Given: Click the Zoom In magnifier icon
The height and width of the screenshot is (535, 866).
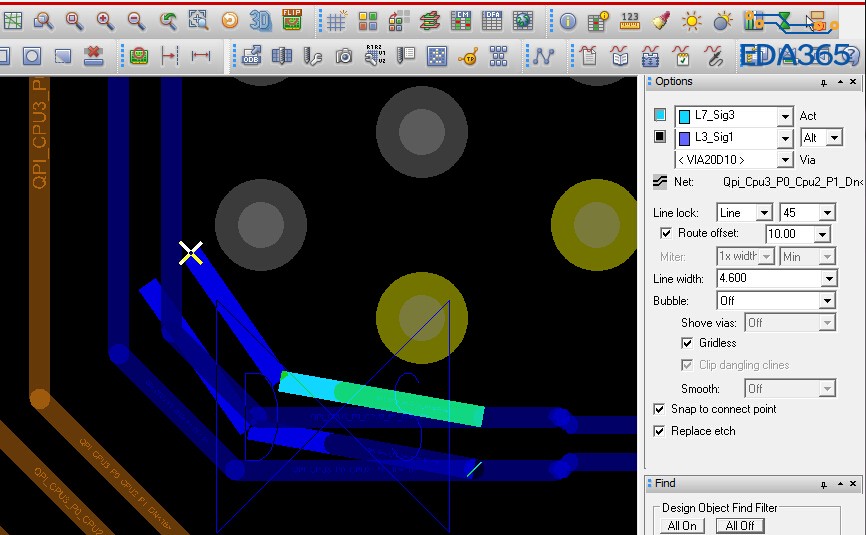Looking at the screenshot, I should (103, 20).
